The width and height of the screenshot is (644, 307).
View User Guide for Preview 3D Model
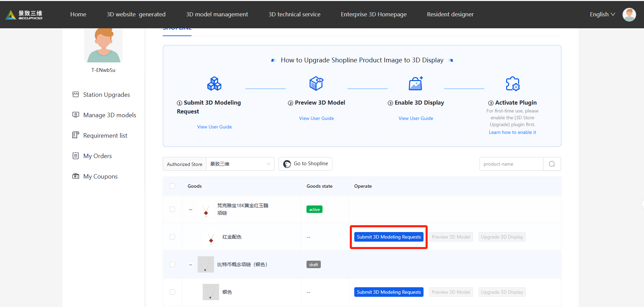(316, 118)
